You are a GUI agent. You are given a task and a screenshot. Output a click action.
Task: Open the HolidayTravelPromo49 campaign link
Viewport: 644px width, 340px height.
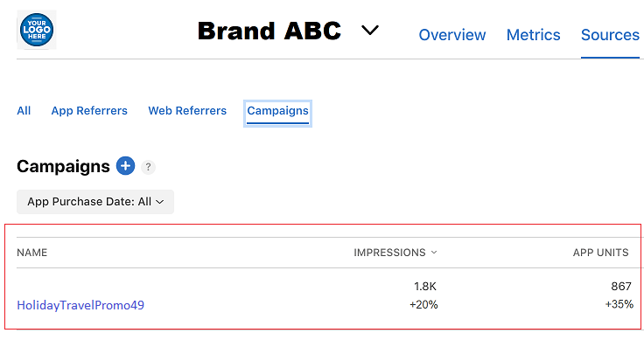pyautogui.click(x=80, y=305)
